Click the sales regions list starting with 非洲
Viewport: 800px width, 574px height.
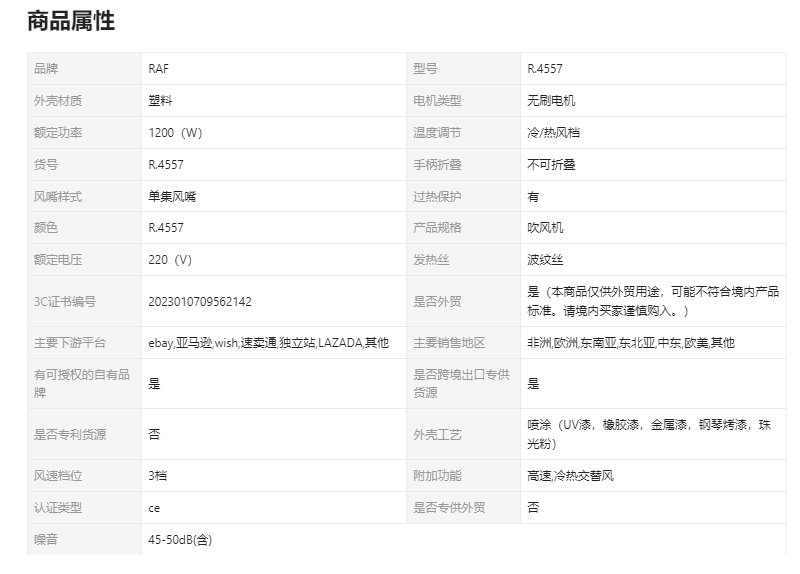point(630,343)
